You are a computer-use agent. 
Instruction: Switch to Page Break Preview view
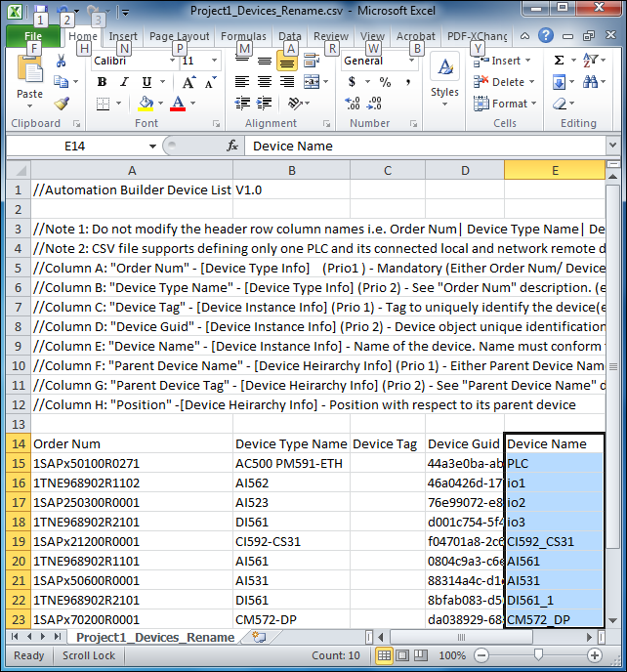420,655
